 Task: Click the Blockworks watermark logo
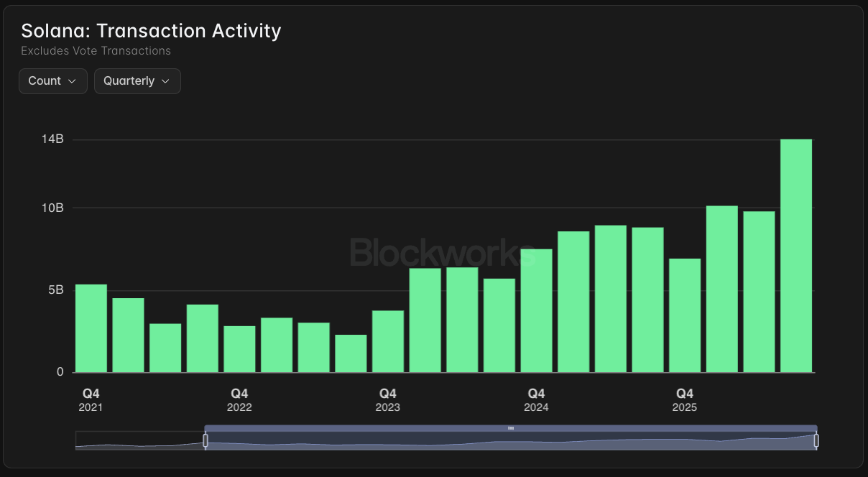tap(443, 252)
